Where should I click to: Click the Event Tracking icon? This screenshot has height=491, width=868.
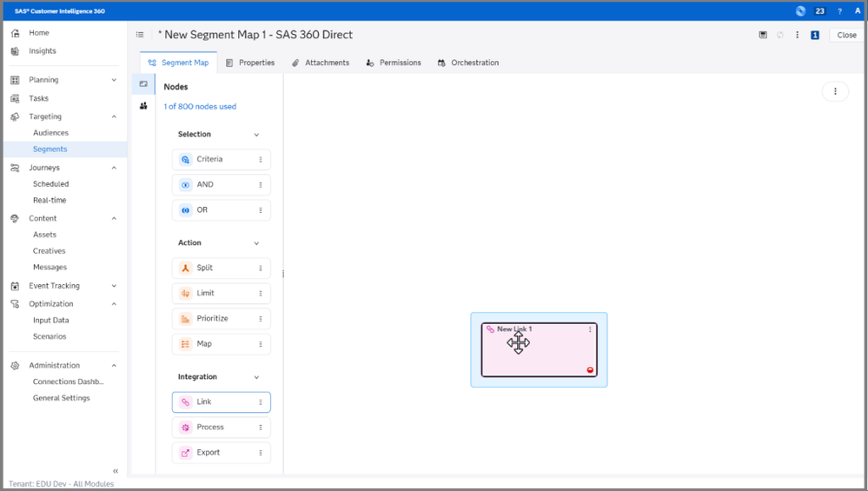click(15, 286)
